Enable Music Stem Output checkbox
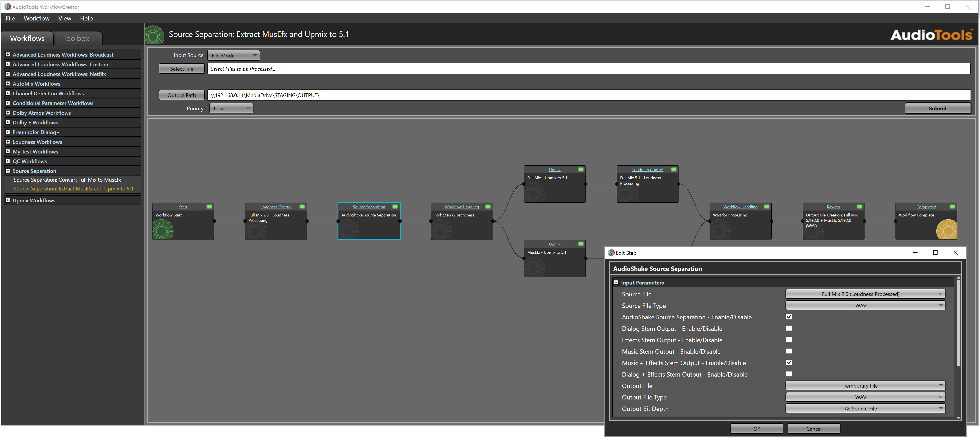This screenshot has height=438, width=980. pos(789,351)
